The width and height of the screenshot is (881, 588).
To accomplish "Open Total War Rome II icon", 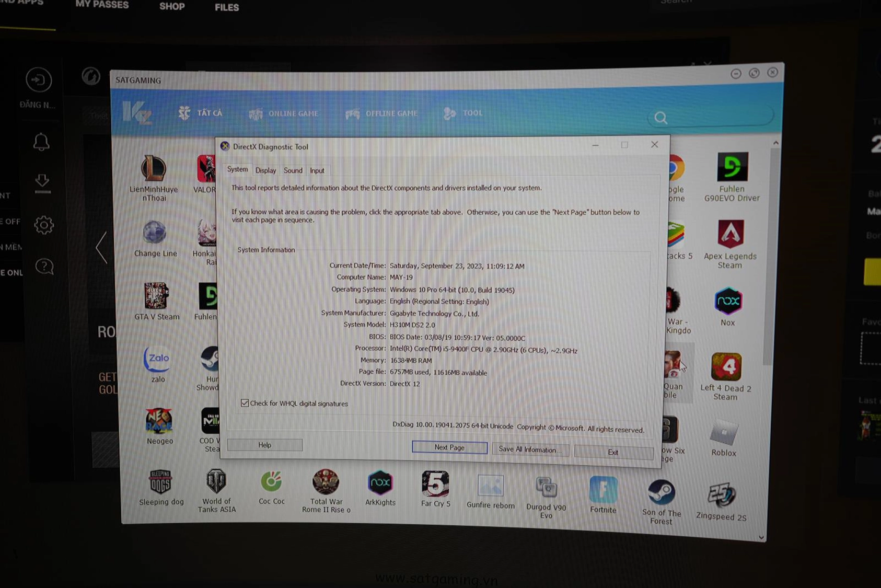I will (x=326, y=482).
